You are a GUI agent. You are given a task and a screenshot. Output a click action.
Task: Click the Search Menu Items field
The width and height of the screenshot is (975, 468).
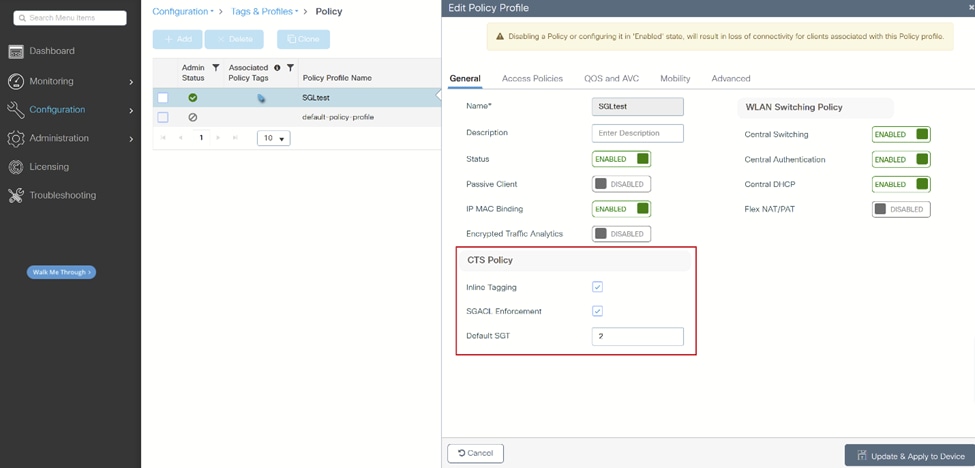click(70, 18)
